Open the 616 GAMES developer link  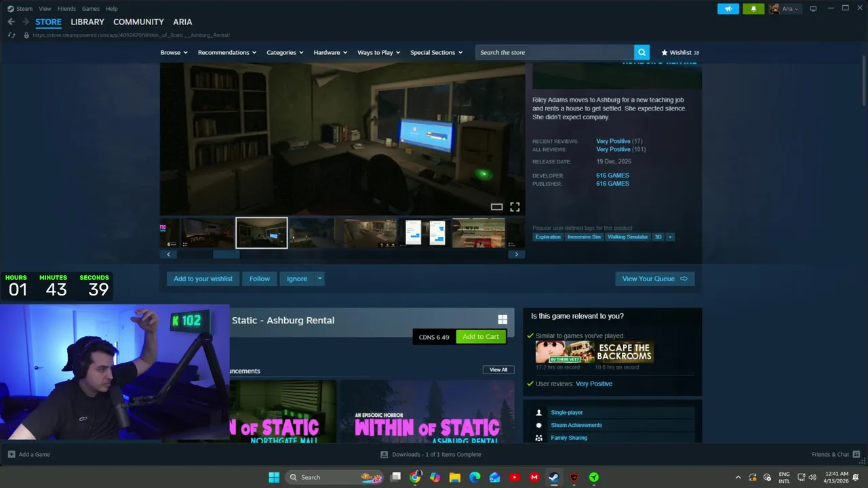point(612,176)
